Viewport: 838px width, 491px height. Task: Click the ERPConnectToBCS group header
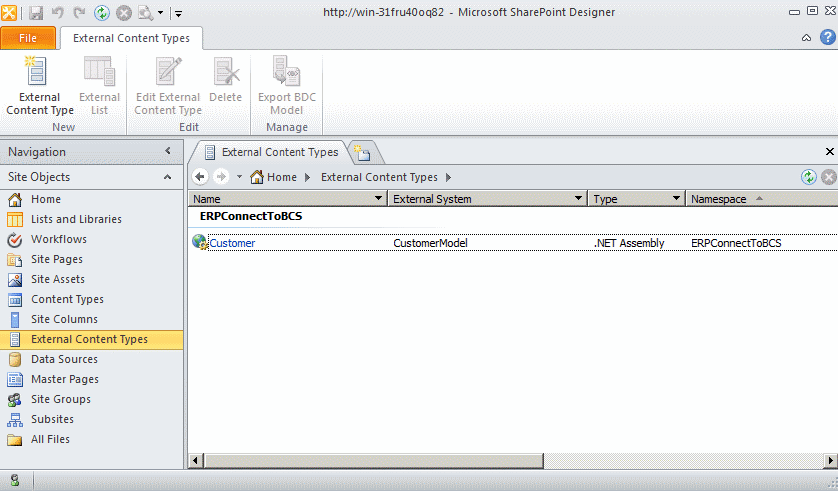[x=251, y=216]
